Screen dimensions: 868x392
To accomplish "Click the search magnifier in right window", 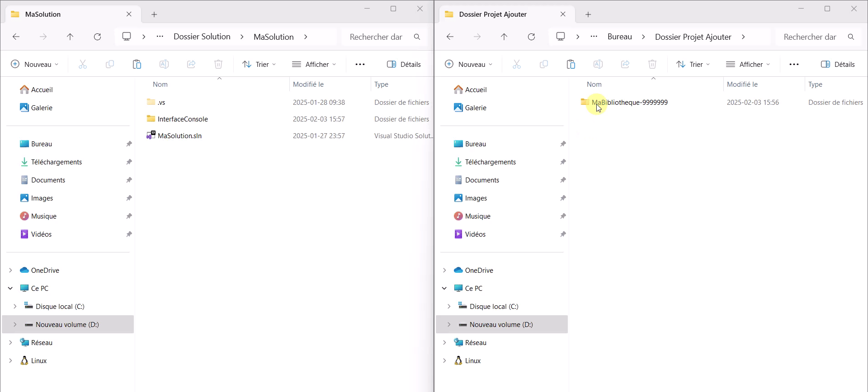I will (x=851, y=37).
